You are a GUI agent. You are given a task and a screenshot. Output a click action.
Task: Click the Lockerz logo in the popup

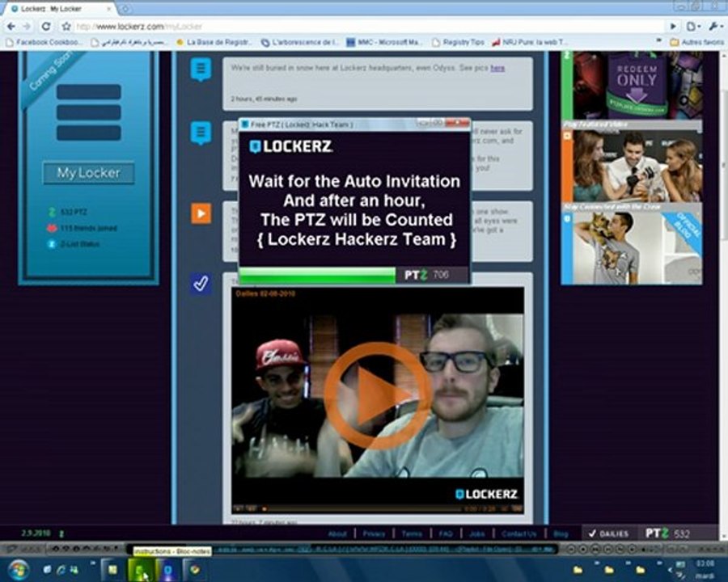291,146
